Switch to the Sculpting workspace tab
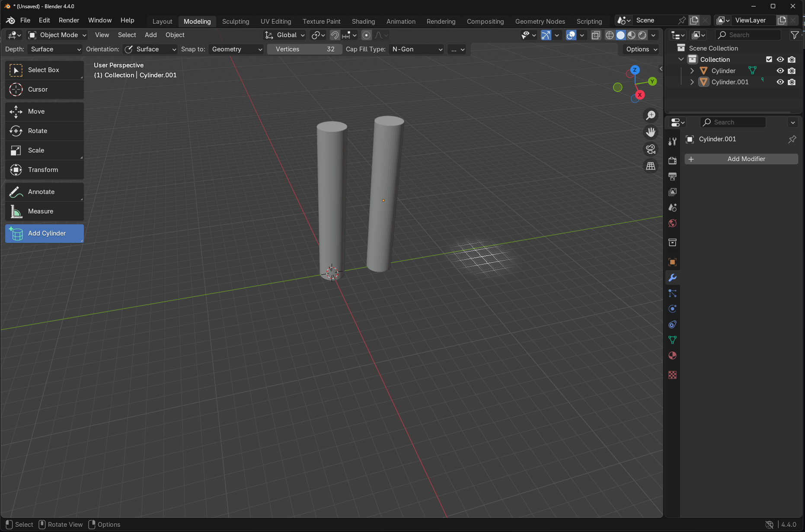Screen dimensions: 805x532 point(236,21)
